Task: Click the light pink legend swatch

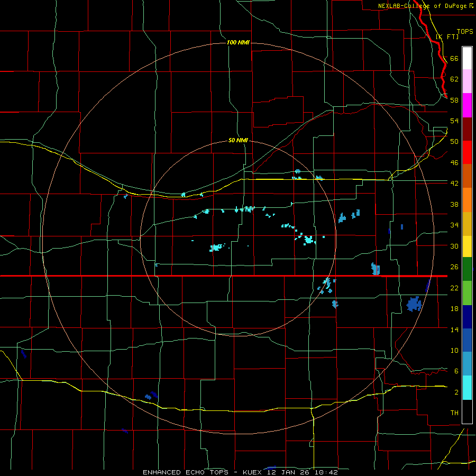Action: (x=467, y=81)
